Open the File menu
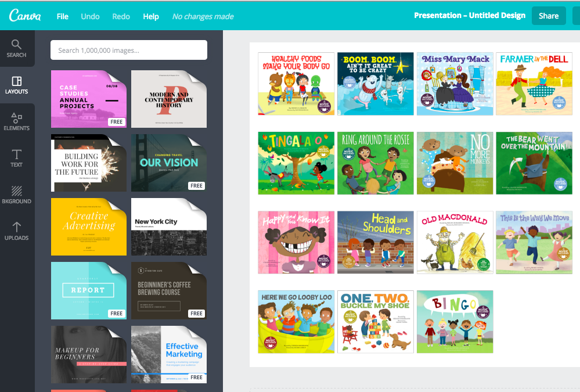Viewport: 580px width, 392px height. [63, 16]
